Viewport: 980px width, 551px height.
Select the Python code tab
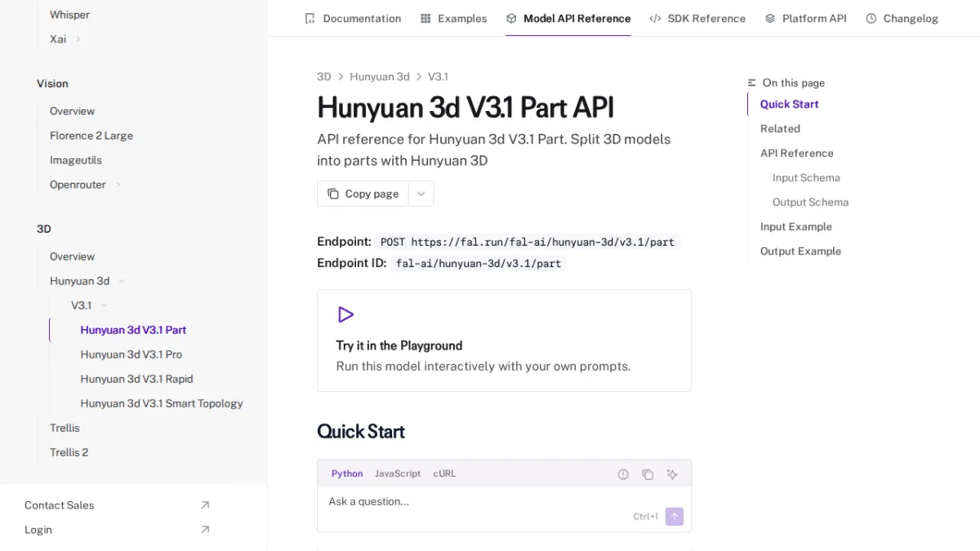click(x=347, y=473)
